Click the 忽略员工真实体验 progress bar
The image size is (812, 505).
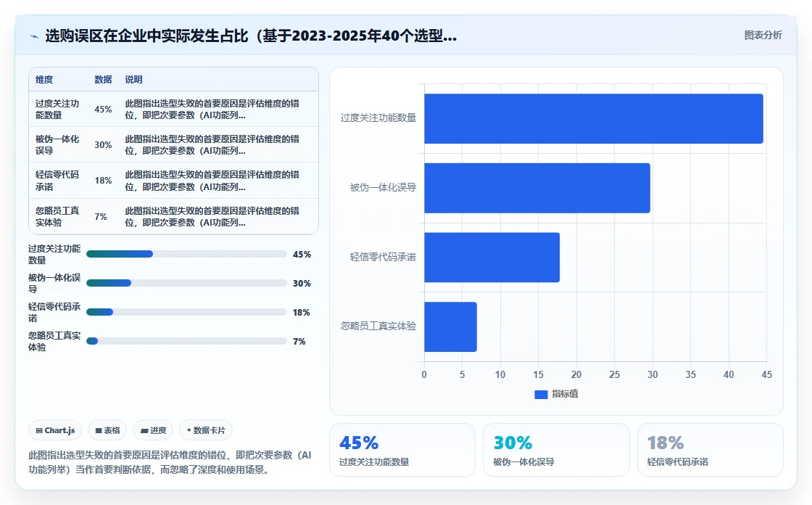pyautogui.click(x=186, y=341)
